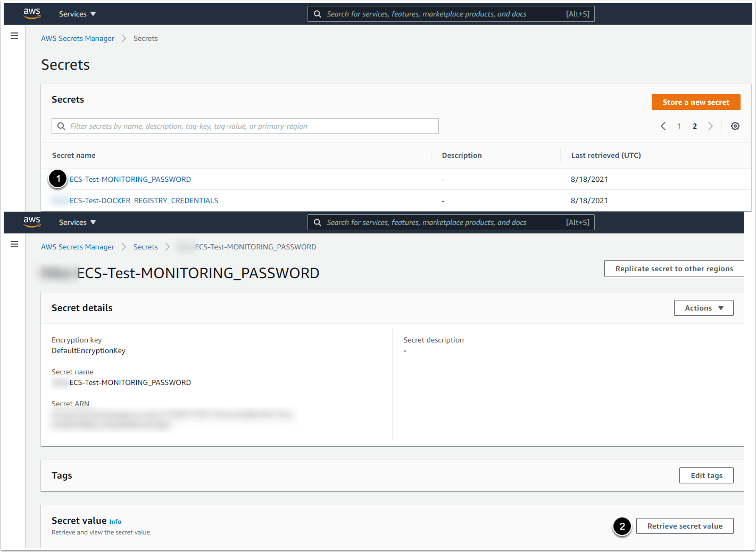
Task: Open the secrets table preferences gear
Action: click(x=735, y=126)
